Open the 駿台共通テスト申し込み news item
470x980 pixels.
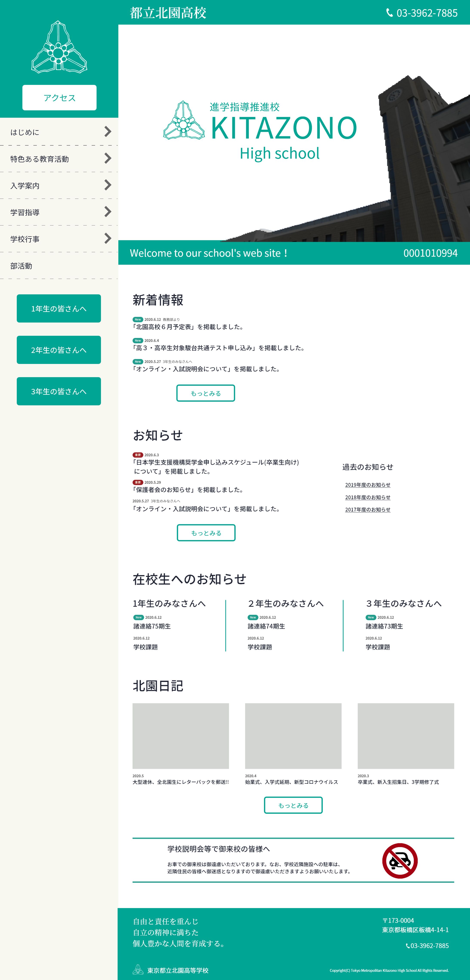click(x=219, y=348)
